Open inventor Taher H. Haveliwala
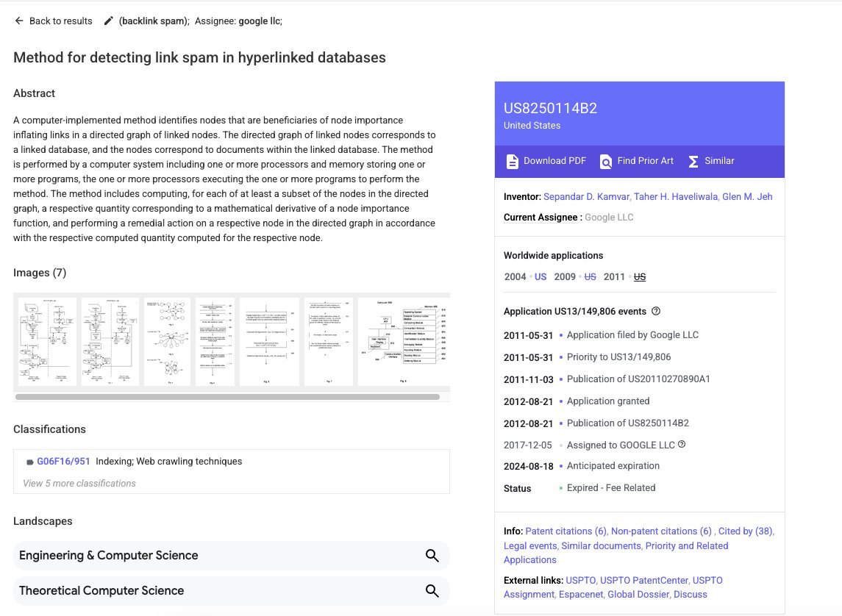The width and height of the screenshot is (842, 616). pyautogui.click(x=676, y=196)
